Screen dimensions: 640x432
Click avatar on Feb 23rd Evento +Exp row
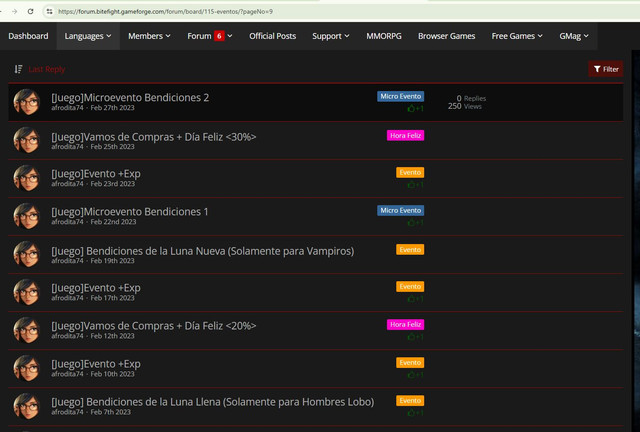pyautogui.click(x=27, y=178)
